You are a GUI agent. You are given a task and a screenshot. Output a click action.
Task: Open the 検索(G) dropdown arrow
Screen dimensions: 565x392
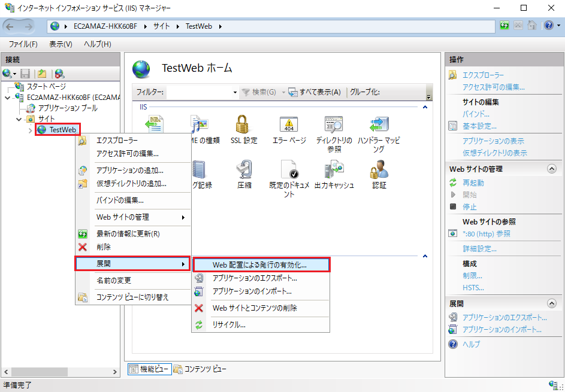coord(283,93)
